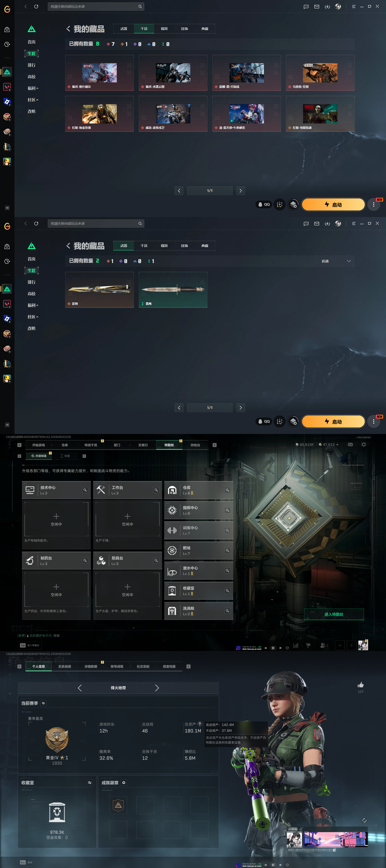The image size is (386, 868).
Task: Click the question mark beside 总资产
Action: (x=200, y=724)
